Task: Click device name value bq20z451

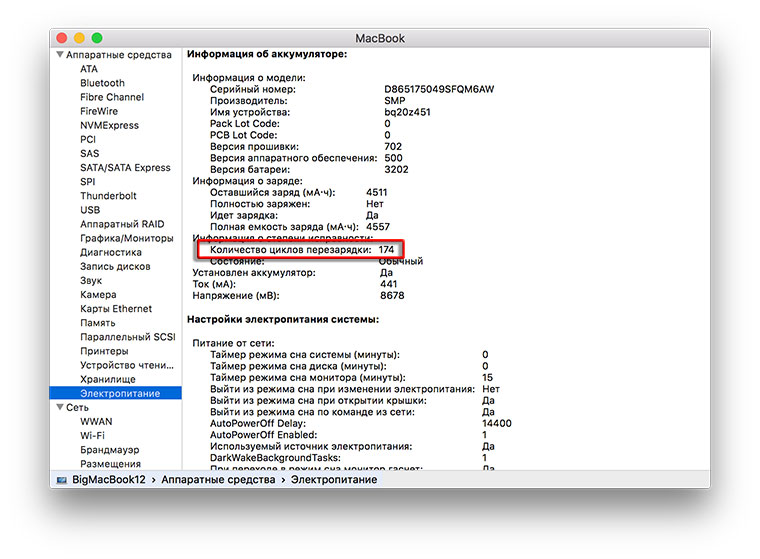Action: (x=407, y=112)
